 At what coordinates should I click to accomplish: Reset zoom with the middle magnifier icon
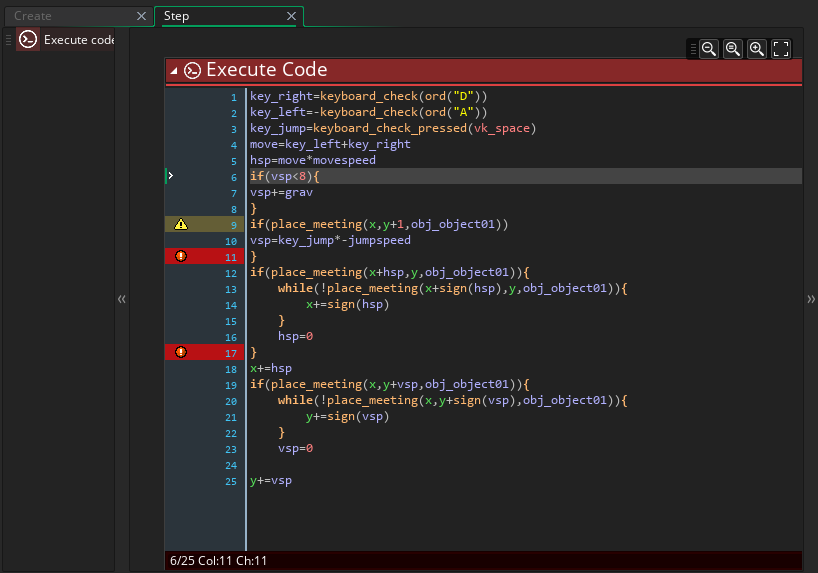(732, 49)
